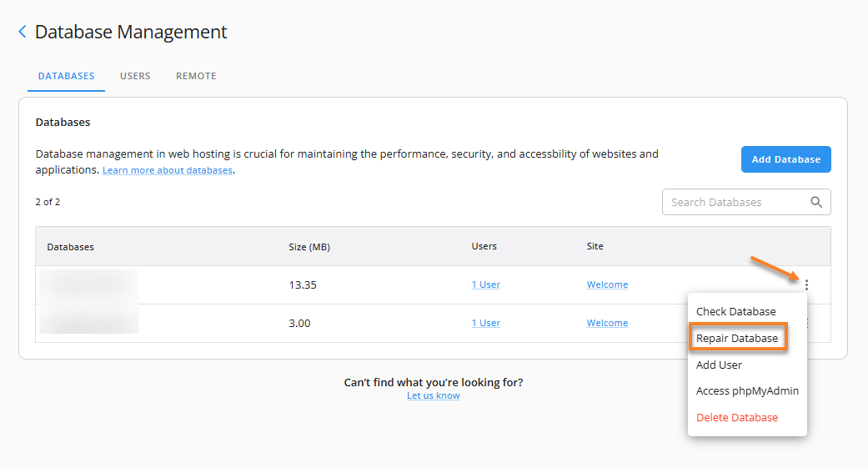
Task: Select Add User in the context menu
Action: (x=719, y=365)
